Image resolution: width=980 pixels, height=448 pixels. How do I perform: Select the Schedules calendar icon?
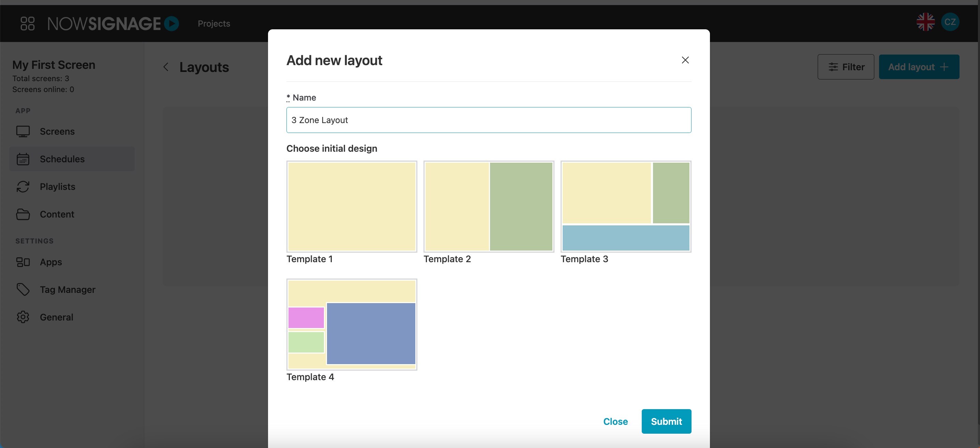(x=23, y=159)
